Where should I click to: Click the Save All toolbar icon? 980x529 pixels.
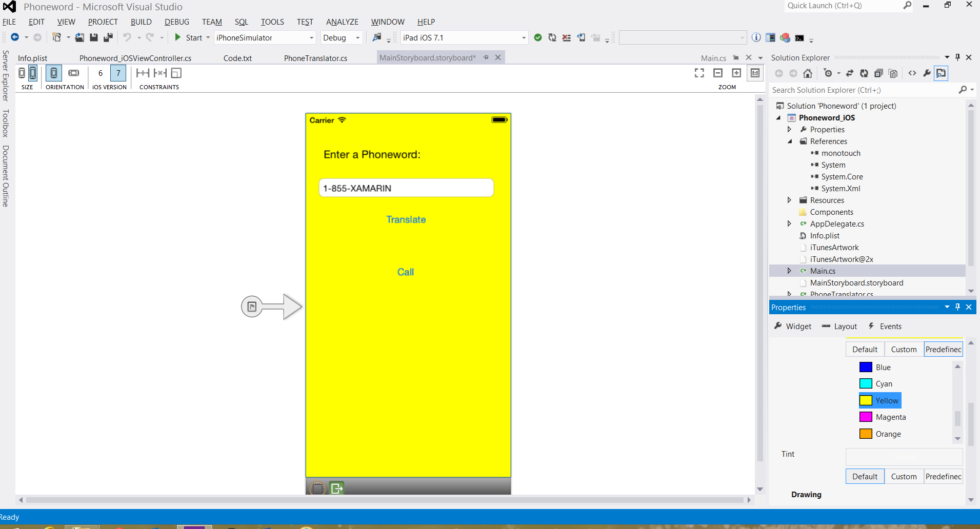click(x=108, y=37)
